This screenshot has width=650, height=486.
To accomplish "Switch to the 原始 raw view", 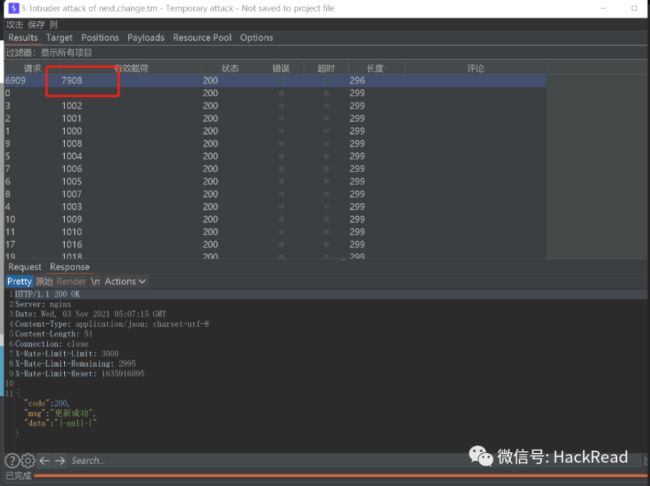I will (44, 282).
